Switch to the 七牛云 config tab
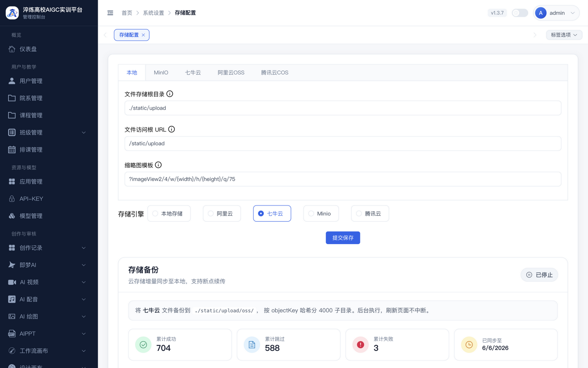 point(193,72)
